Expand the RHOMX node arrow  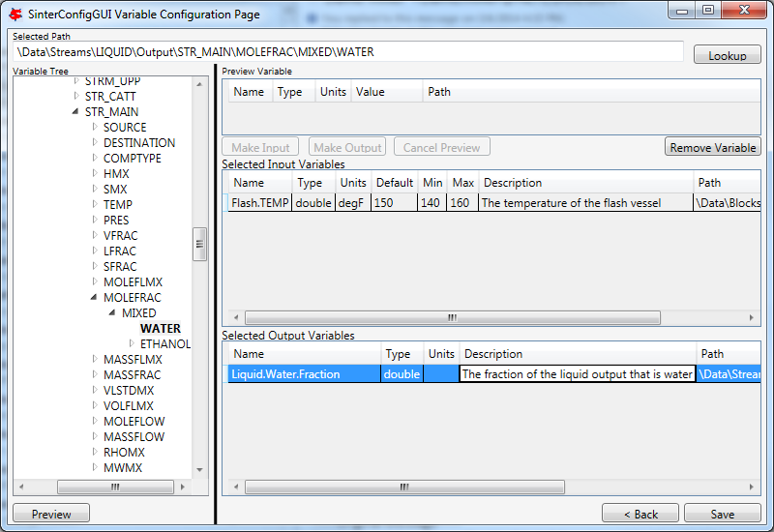[x=95, y=452]
